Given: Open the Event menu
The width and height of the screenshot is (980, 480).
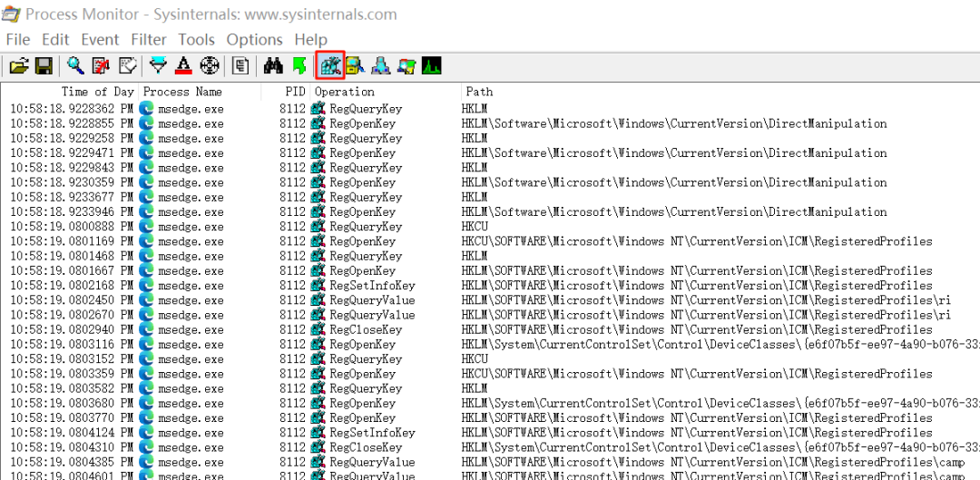Looking at the screenshot, I should 100,39.
